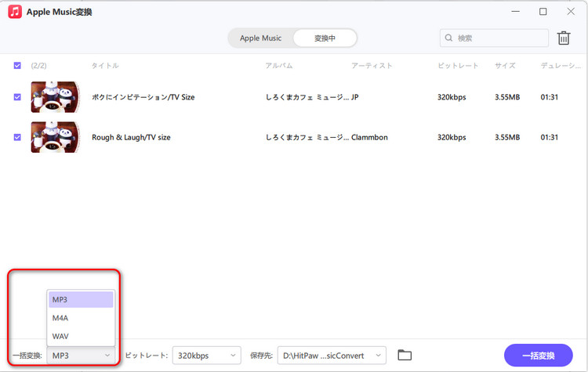Choose MP3 from the format list
The width and height of the screenshot is (588, 372).
tap(81, 300)
